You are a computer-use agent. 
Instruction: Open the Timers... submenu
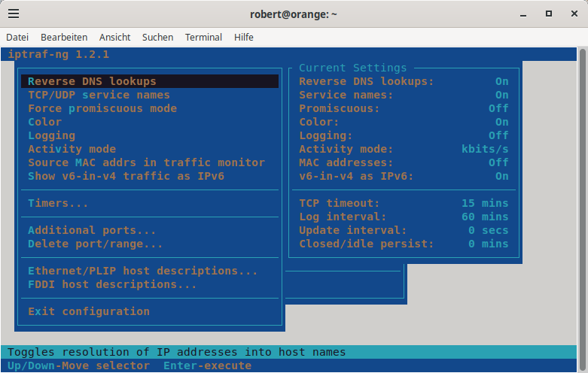point(58,203)
